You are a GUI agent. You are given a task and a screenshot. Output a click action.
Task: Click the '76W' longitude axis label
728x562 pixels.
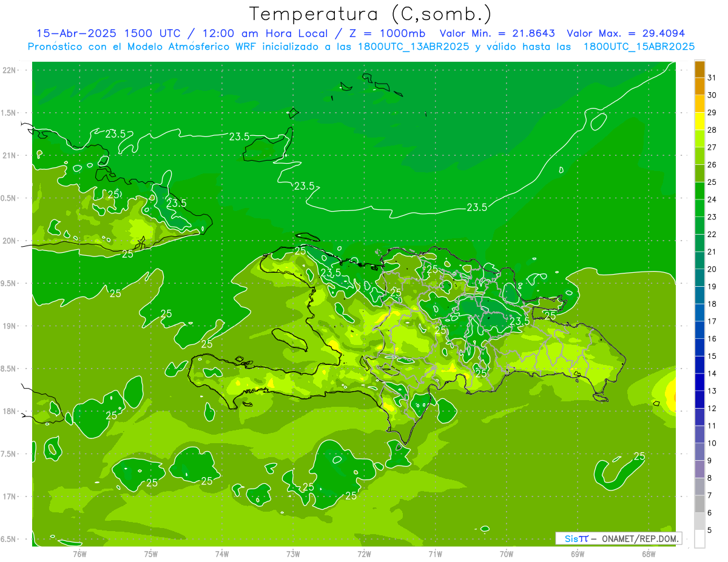tap(79, 554)
